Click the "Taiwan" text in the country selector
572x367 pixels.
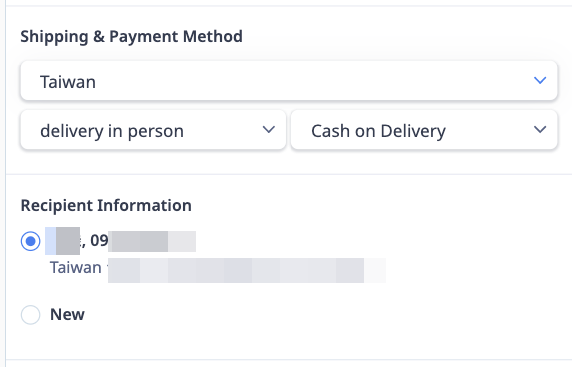pos(68,82)
